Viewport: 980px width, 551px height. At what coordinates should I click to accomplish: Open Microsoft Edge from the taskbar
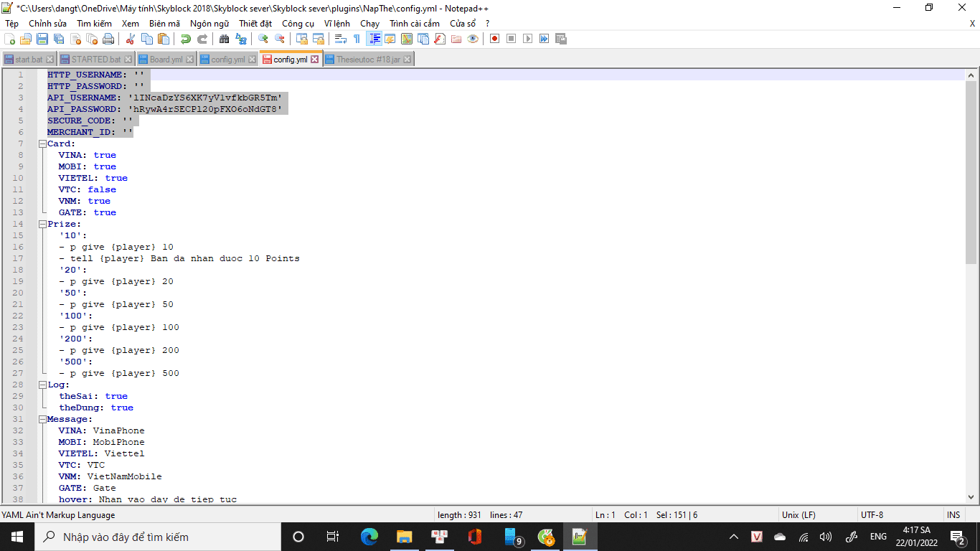pyautogui.click(x=369, y=537)
